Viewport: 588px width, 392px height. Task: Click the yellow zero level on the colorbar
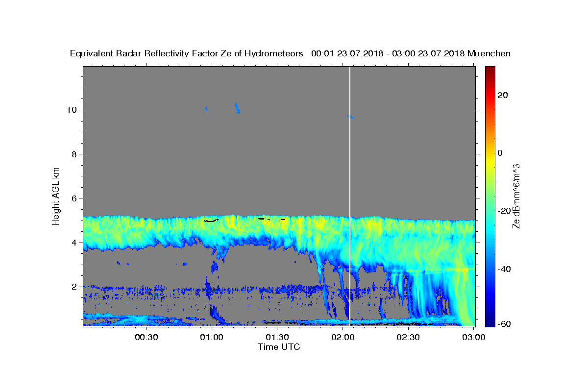(490, 153)
